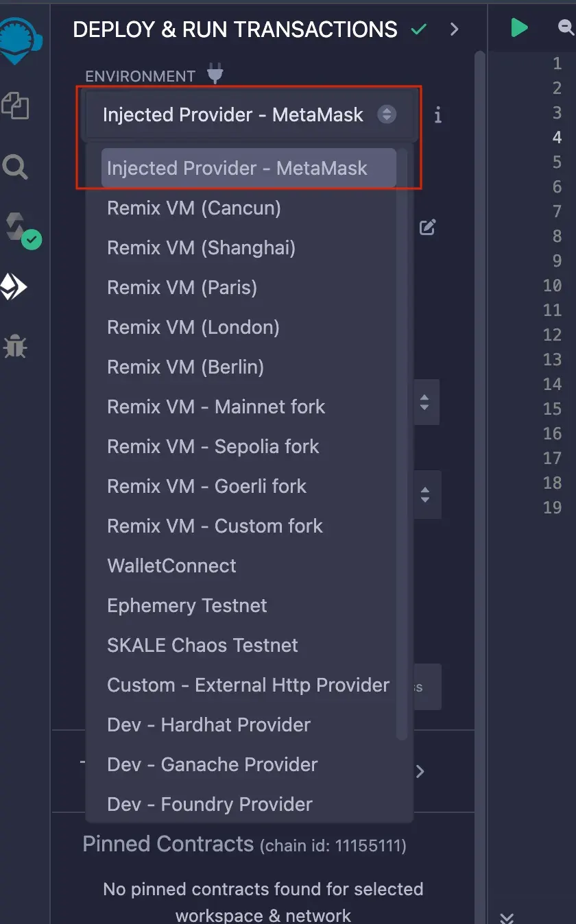Open the Deploy & run transactions sidebar icon
Viewport: 576px width, 924px height.
point(14,287)
